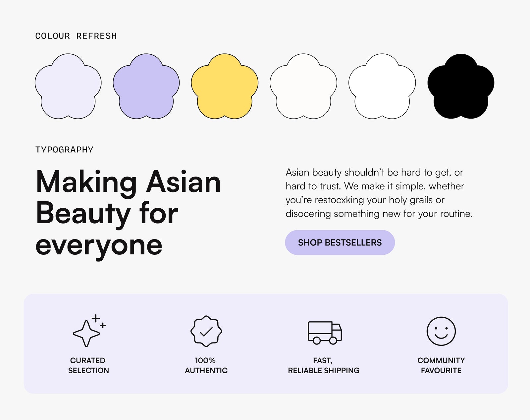Click the 'Curated Selection' label
Viewport: 530px width, 420px height.
tap(88, 365)
